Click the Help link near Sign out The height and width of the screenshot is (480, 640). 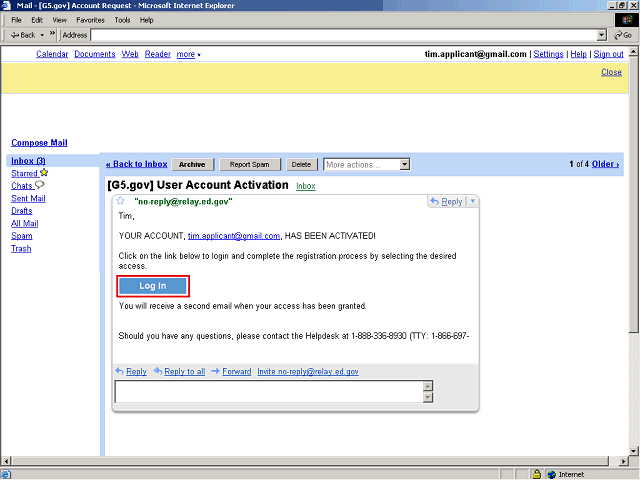point(578,54)
